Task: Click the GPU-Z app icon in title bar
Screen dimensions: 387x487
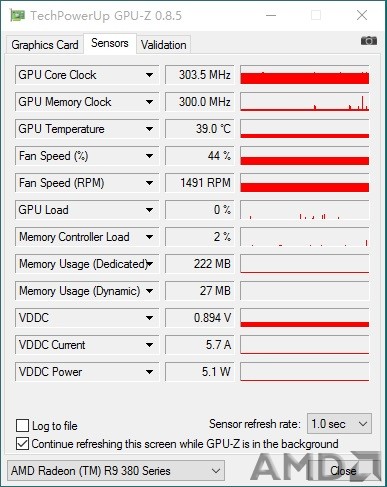Action: 17,15
